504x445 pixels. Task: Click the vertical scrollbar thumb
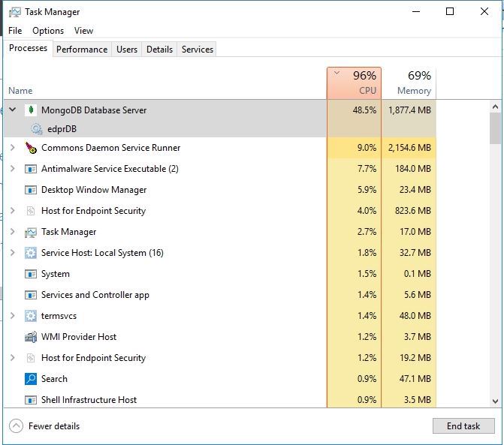tap(495, 128)
